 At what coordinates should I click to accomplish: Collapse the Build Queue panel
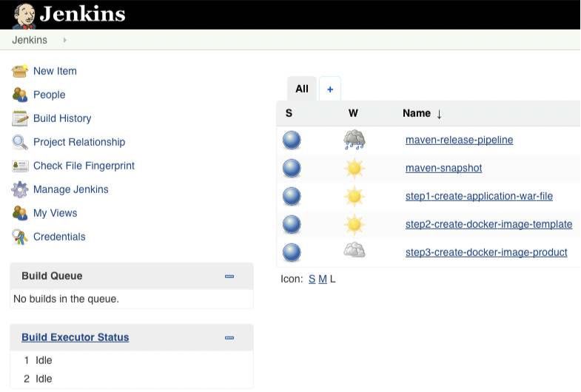point(229,276)
